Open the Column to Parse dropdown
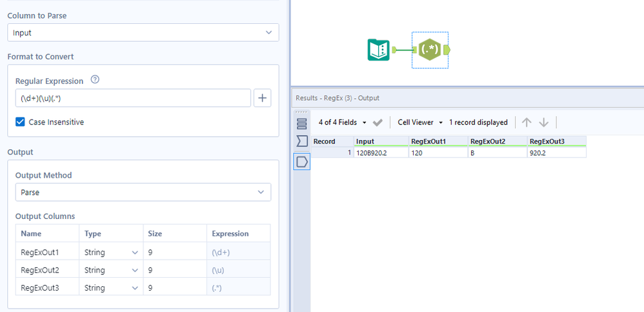Screen dimensions: 644x312 143,32
